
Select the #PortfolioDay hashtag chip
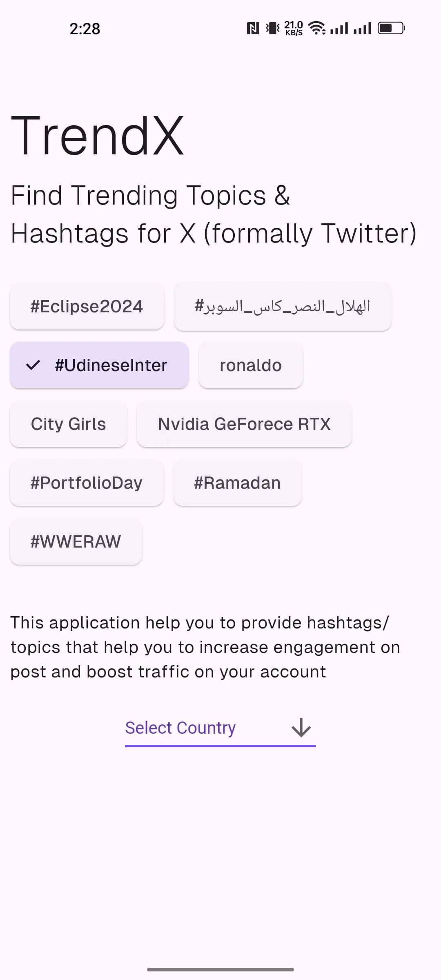pyautogui.click(x=87, y=483)
